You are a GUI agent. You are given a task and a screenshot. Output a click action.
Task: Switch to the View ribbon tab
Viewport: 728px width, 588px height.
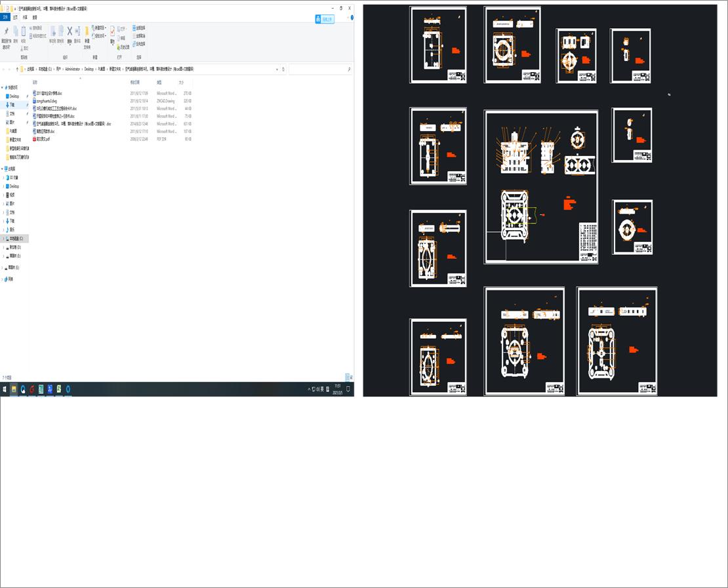(35, 17)
